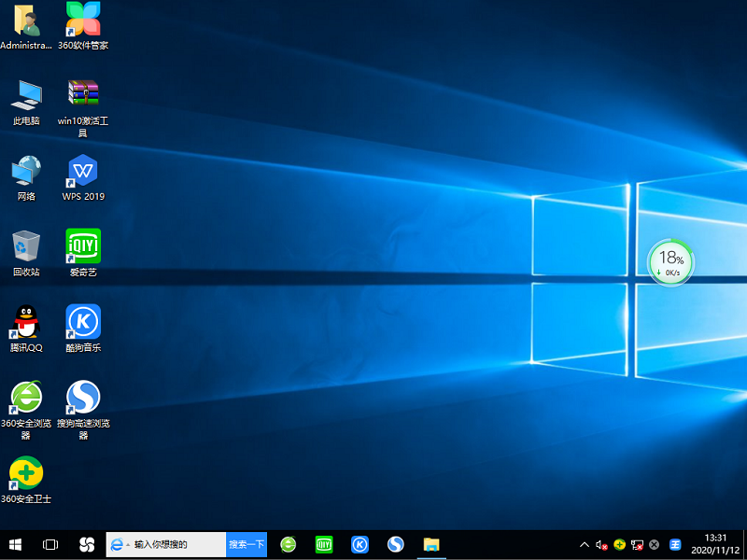Click the 18% floating speed indicator
The width and height of the screenshot is (747, 560).
tap(670, 263)
